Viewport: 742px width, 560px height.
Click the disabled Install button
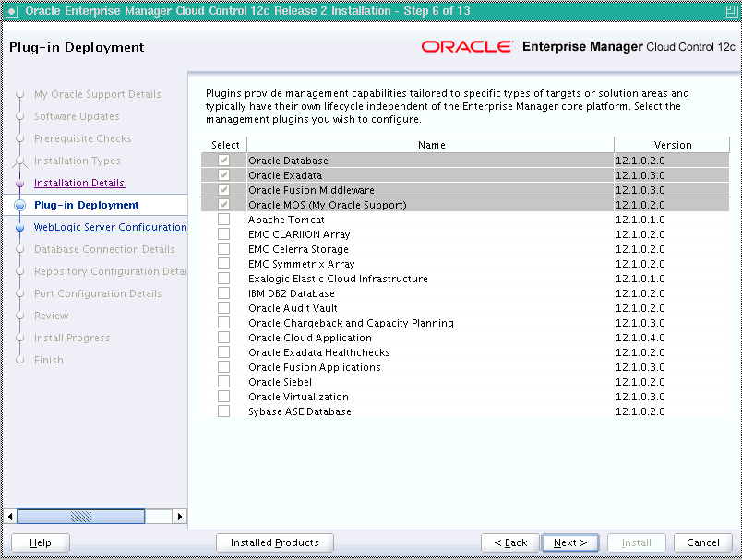coord(637,542)
